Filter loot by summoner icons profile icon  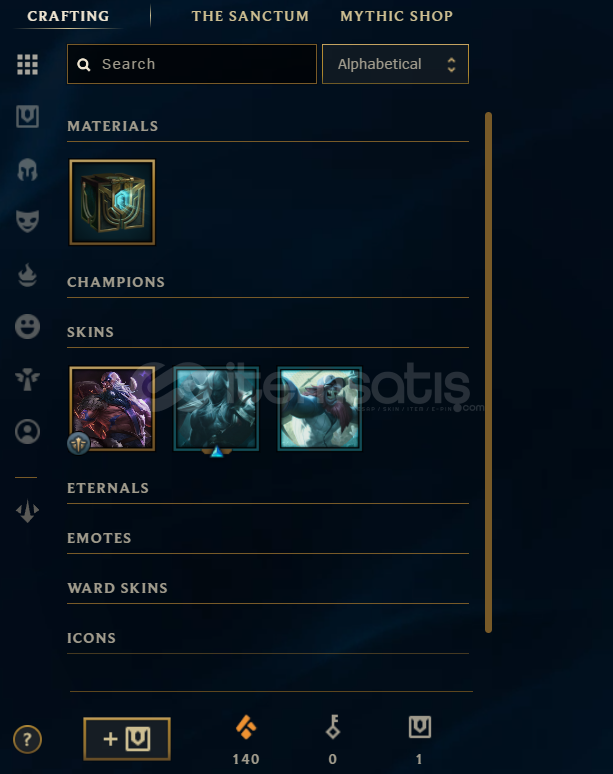coord(27,431)
